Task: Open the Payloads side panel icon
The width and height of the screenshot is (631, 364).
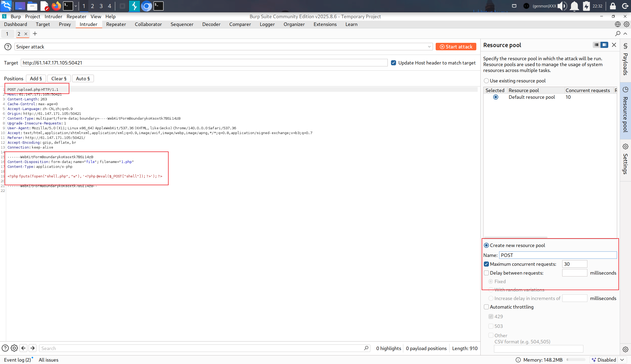Action: [x=625, y=46]
